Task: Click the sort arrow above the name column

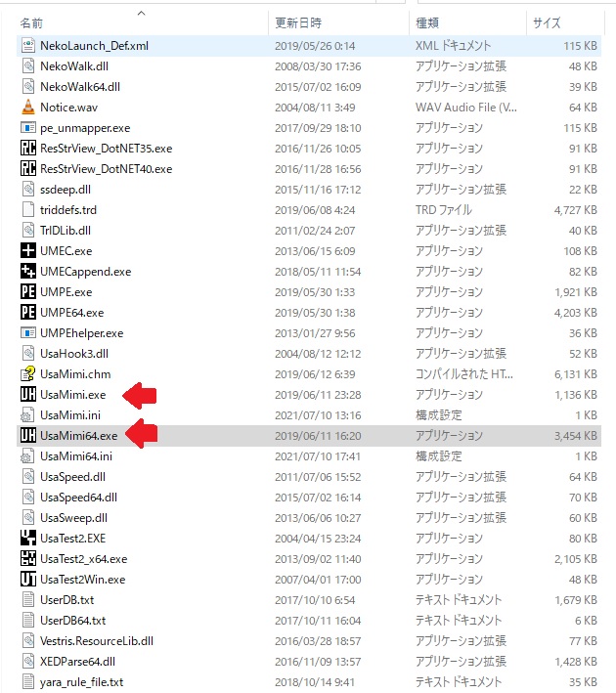Action: point(142,13)
